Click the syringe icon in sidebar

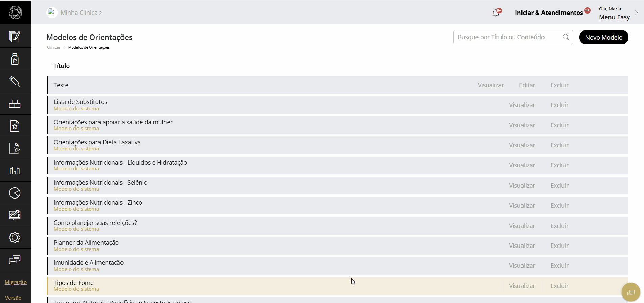click(x=15, y=81)
